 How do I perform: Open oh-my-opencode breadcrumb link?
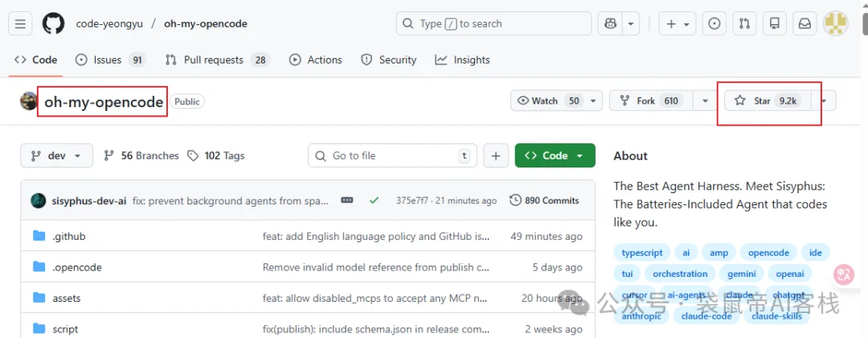[x=206, y=24]
